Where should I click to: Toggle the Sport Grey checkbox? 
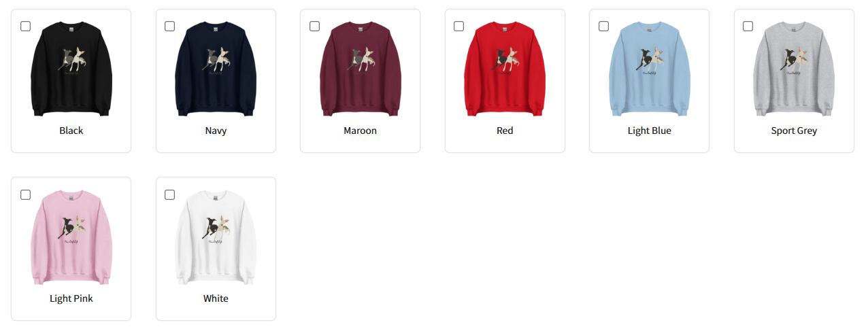[x=748, y=27]
